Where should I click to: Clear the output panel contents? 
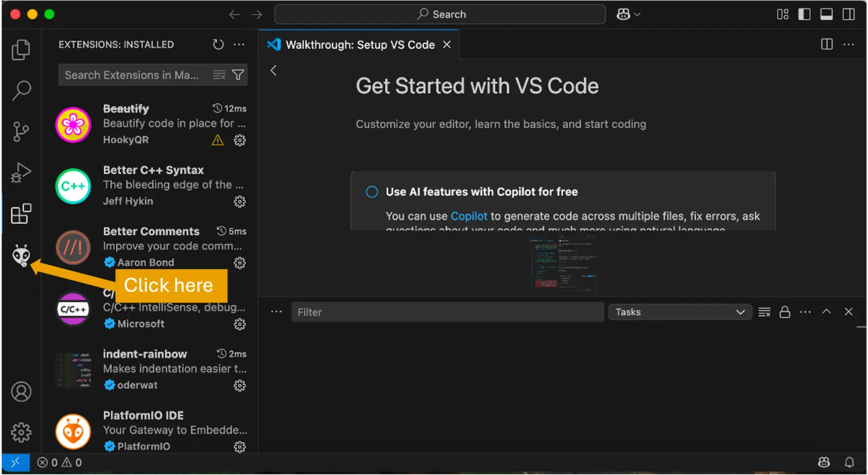(x=764, y=312)
